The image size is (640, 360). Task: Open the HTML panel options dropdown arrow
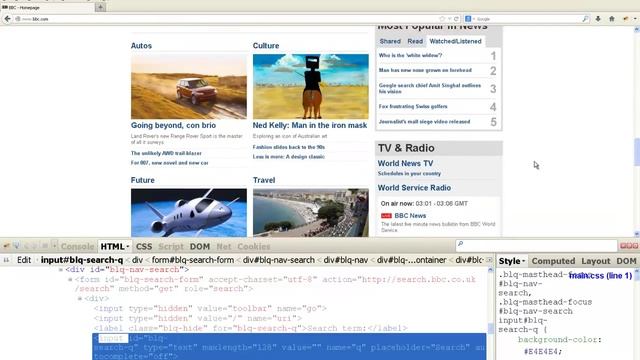pos(128,247)
